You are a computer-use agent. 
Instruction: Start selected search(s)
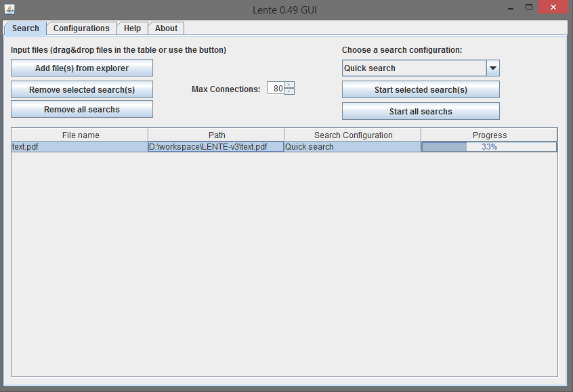421,89
